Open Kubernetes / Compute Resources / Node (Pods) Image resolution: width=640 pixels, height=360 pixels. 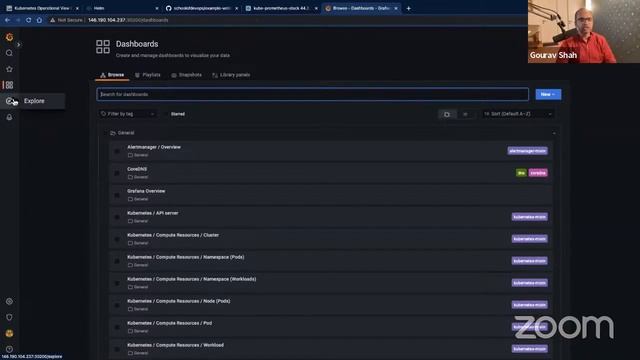tap(179, 301)
